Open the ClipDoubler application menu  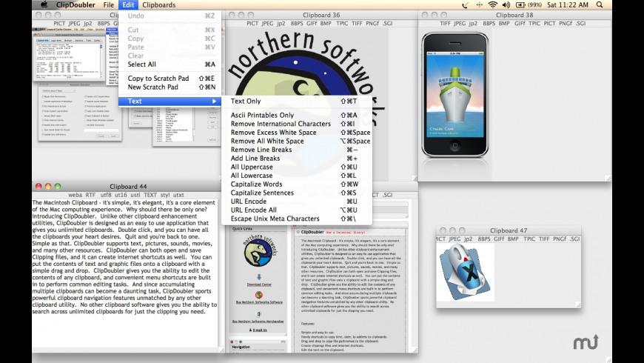[x=77, y=5]
